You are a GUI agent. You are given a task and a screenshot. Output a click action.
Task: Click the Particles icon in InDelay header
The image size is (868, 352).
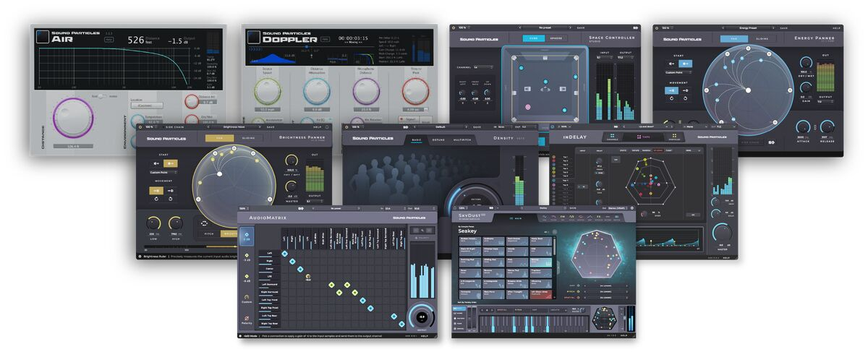pyautogui.click(x=674, y=137)
